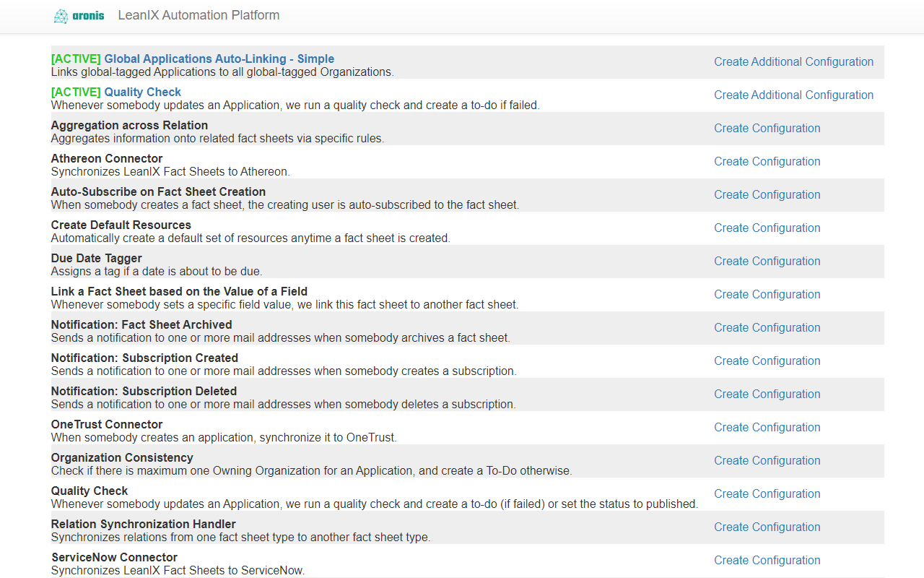Click description 'Links global-tagged Applications to all global-tagged Organizations'
Screen dimensions: 924x578
click(222, 72)
